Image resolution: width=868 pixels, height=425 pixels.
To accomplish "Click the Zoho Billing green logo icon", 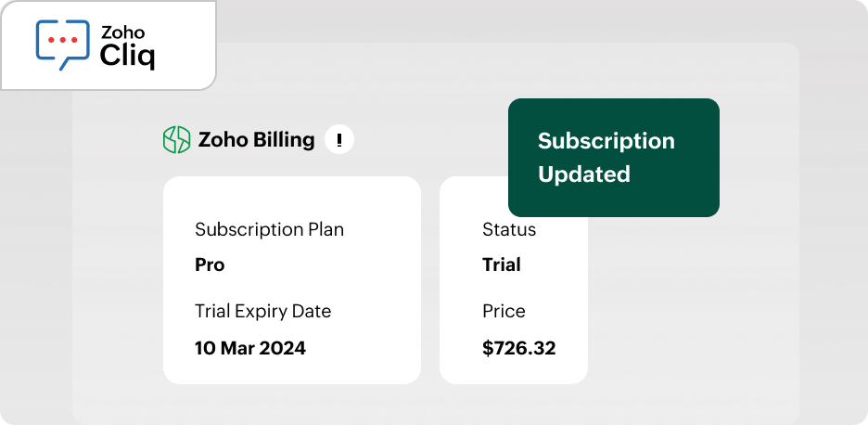I will (176, 140).
